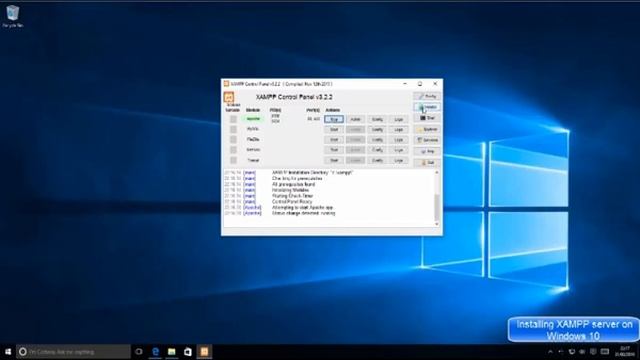The width and height of the screenshot is (640, 360).
Task: Click log line 'Attempting to start Apache app'
Action: pyautogui.click(x=302, y=207)
